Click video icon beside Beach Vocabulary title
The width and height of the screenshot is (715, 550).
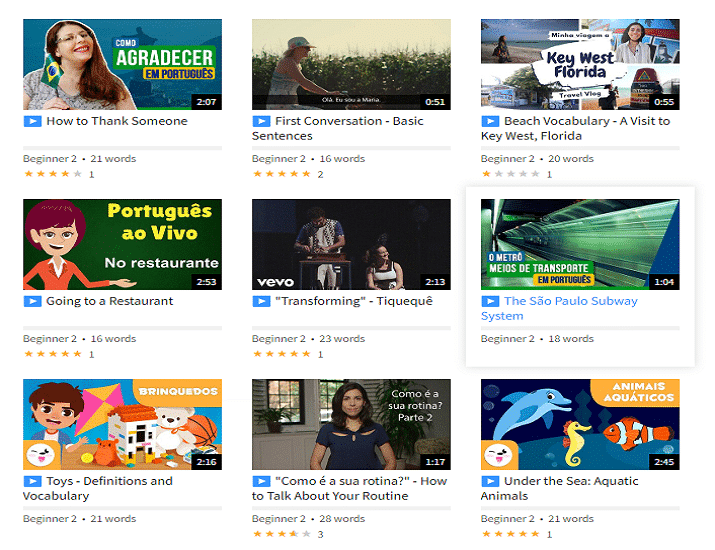point(490,121)
